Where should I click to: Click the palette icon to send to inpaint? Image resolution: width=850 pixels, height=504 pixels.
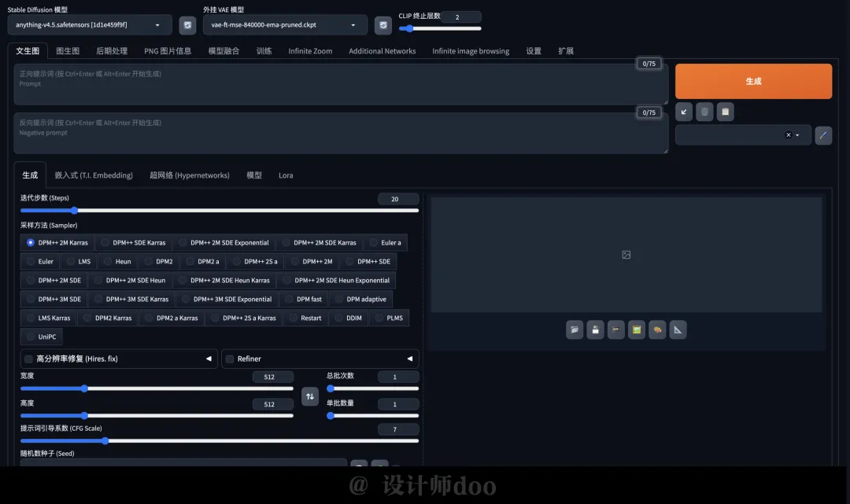(x=657, y=330)
